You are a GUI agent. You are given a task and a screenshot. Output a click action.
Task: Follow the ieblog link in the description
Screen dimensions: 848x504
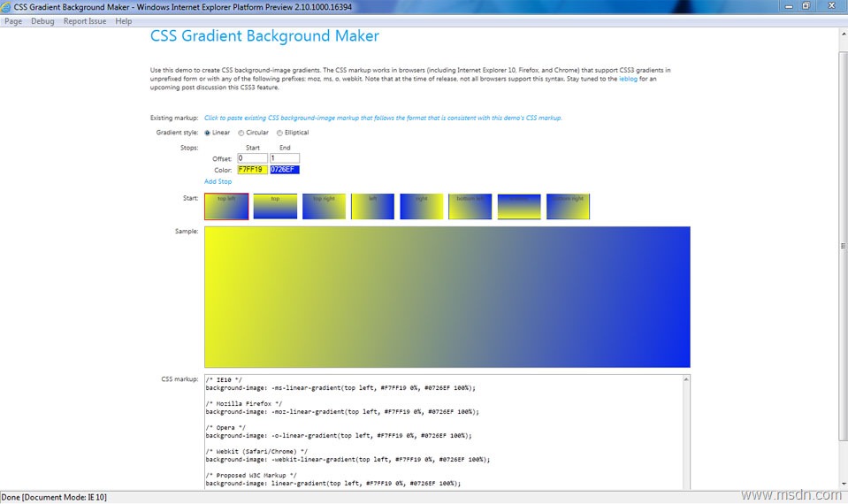628,79
